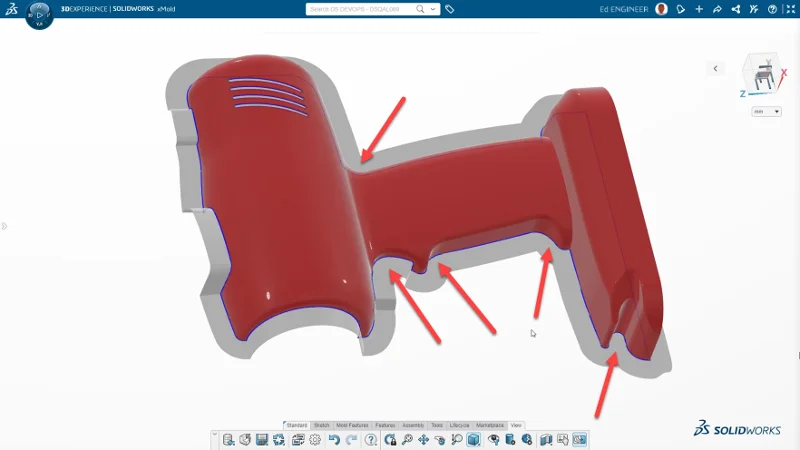Open the mm units dropdown

coord(766,111)
